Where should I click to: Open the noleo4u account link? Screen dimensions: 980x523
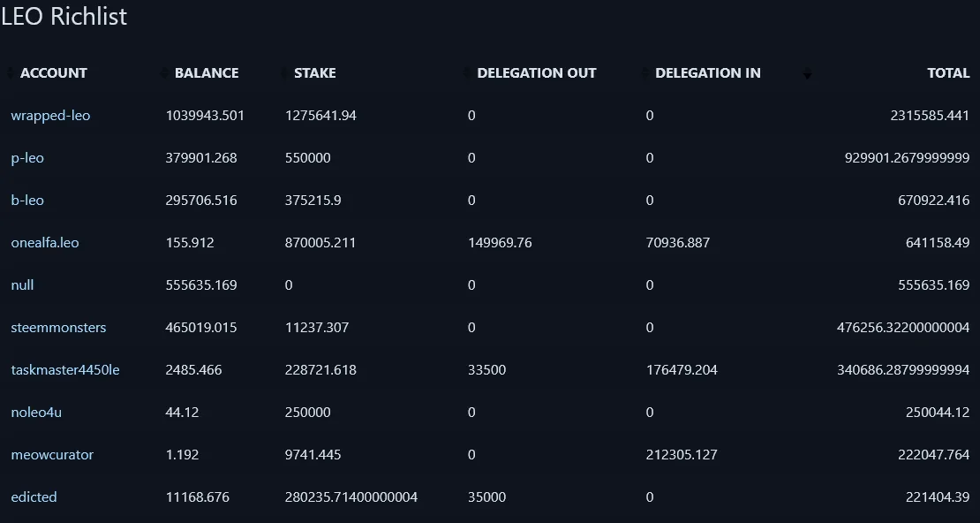coord(36,413)
